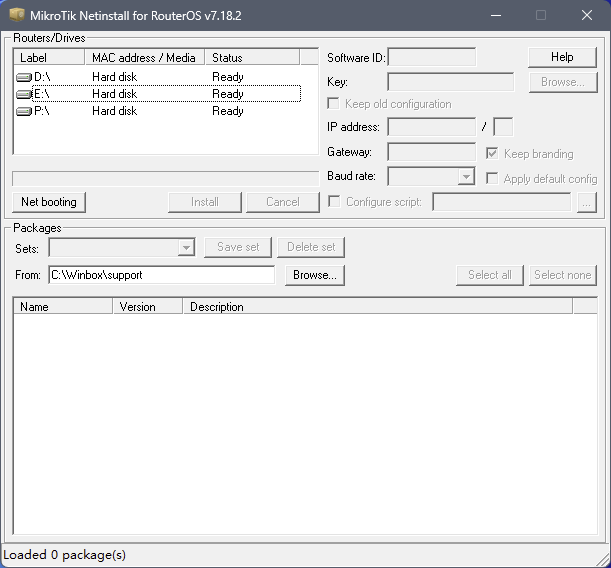This screenshot has width=611, height=568.
Task: Select the E:\ drive label text
Action: 42,94
